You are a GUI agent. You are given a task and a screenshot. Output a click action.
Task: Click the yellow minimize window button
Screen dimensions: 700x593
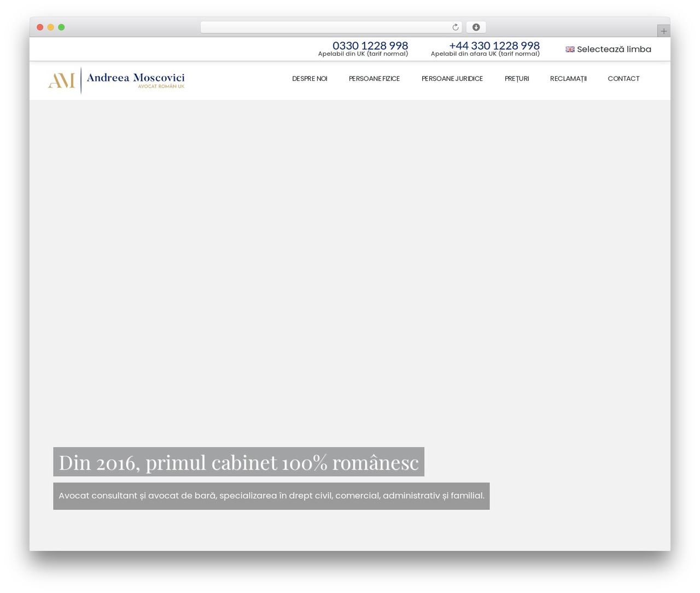51,27
